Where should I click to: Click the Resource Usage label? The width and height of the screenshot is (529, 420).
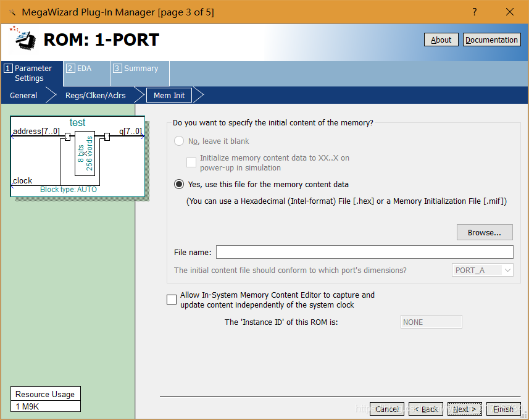pyautogui.click(x=45, y=394)
